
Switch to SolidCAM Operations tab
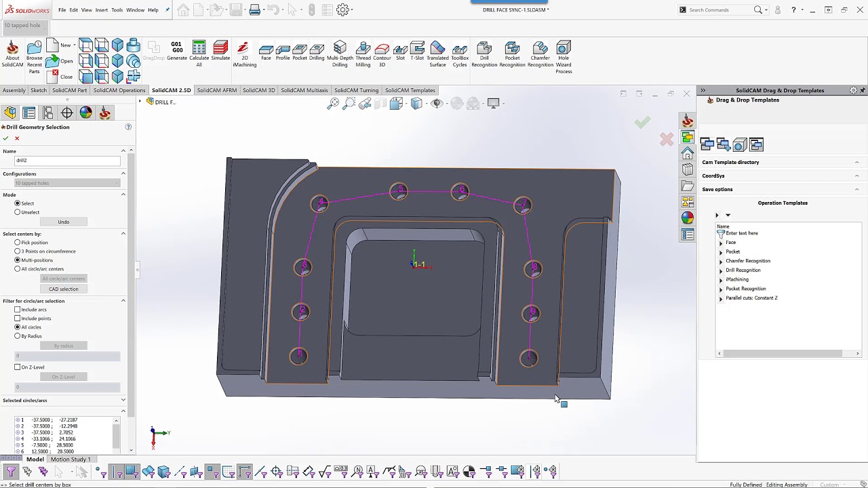(119, 90)
